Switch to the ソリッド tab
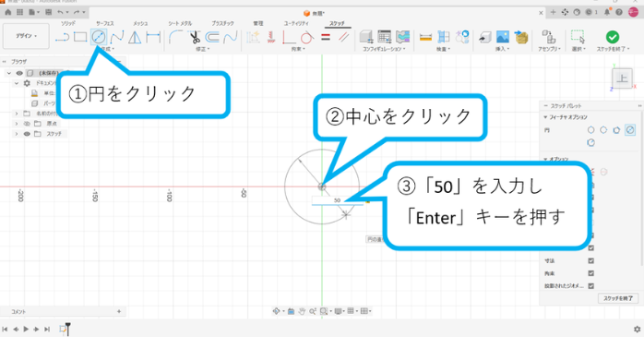644x337 pixels. [x=67, y=23]
